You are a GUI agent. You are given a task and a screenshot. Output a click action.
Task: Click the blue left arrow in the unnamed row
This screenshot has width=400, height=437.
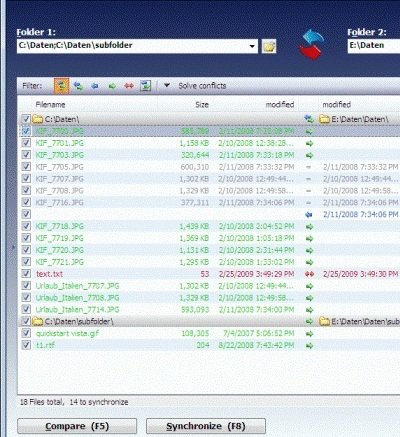click(309, 215)
